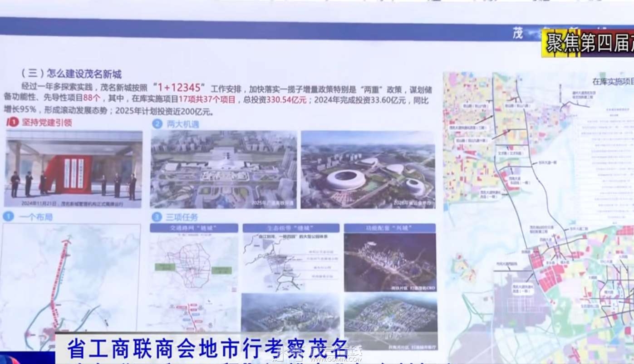Screen dimensions: 634x364
Task: Open the high-speed rail station rendering image
Action: [x=223, y=169]
